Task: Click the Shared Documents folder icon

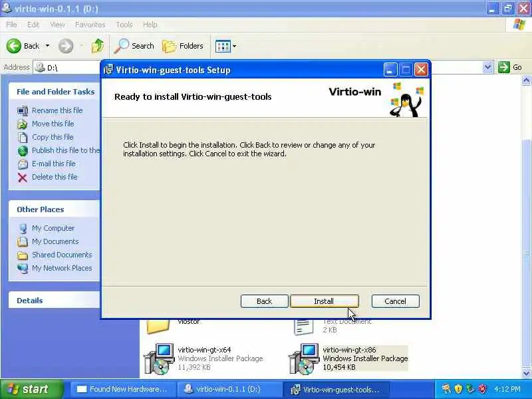Action: click(23, 255)
